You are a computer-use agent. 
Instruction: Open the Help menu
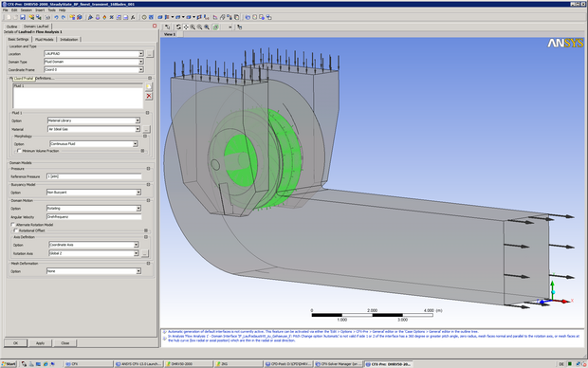click(62, 10)
